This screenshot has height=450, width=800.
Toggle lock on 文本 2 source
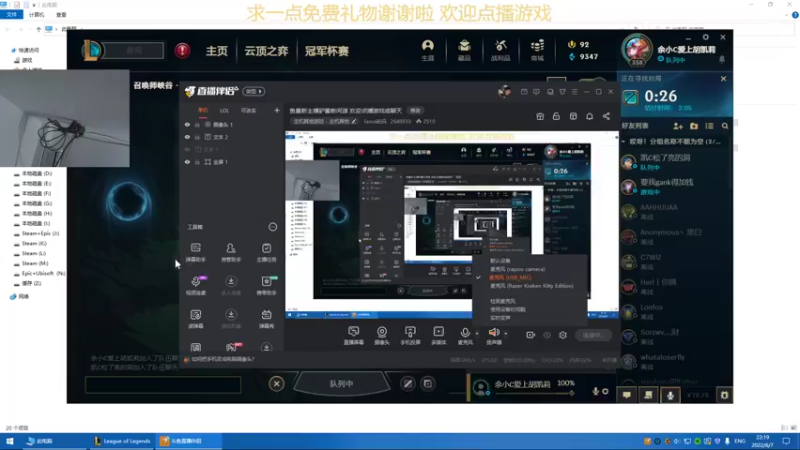(x=197, y=137)
